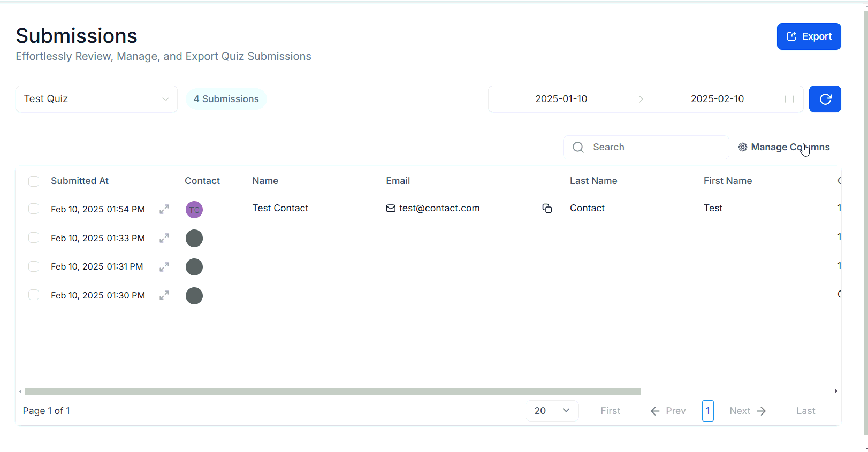Screen dimensions: 868x452
Task: Set end date field 2025-02-10
Action: point(717,99)
